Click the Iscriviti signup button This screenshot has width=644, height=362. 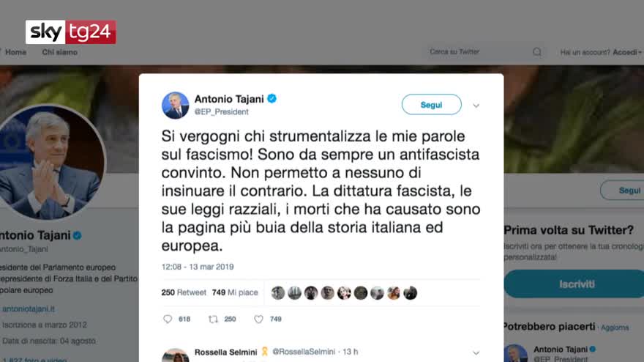(x=575, y=284)
